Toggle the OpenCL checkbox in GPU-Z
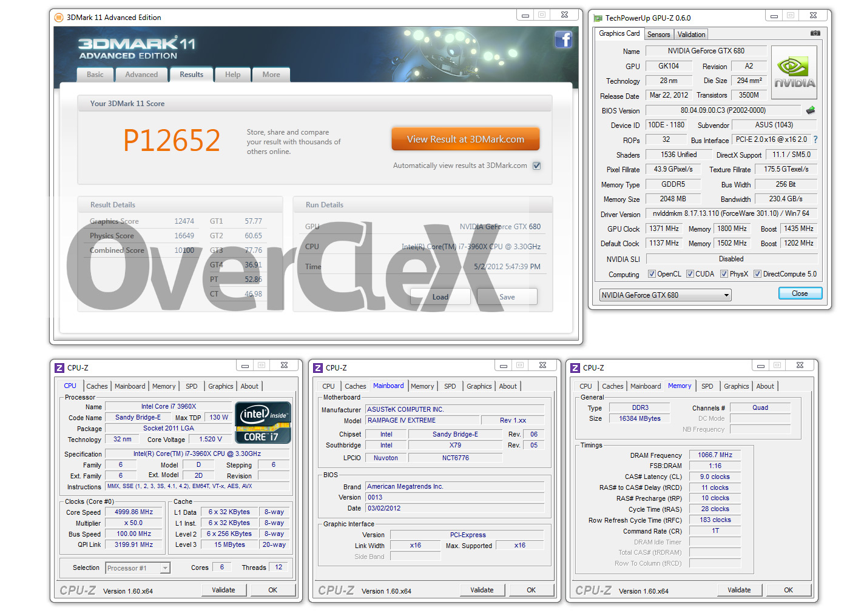Image resolution: width=864 pixels, height=616 pixels. (652, 274)
